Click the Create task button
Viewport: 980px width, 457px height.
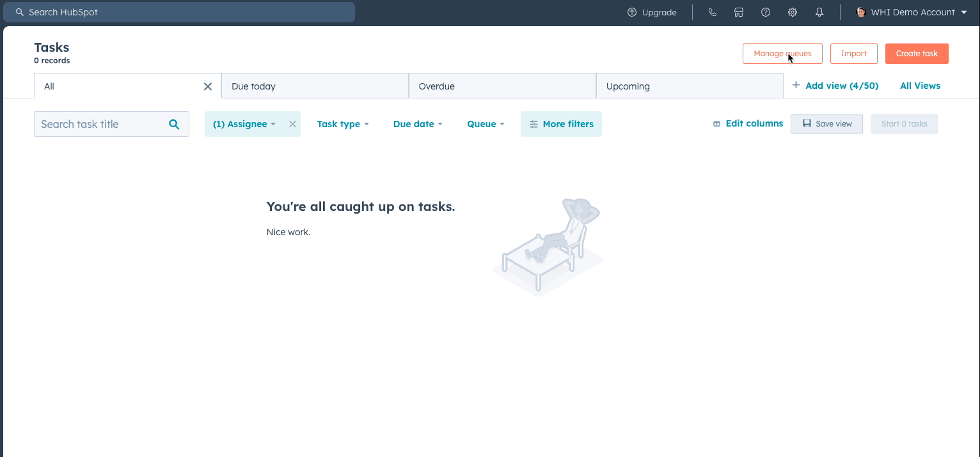pyautogui.click(x=917, y=54)
